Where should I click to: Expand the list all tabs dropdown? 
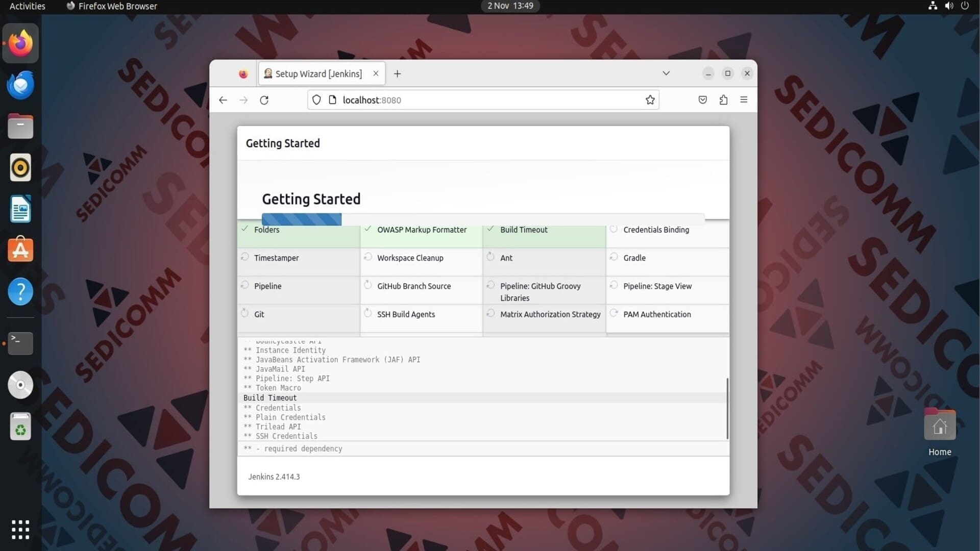[x=666, y=73]
